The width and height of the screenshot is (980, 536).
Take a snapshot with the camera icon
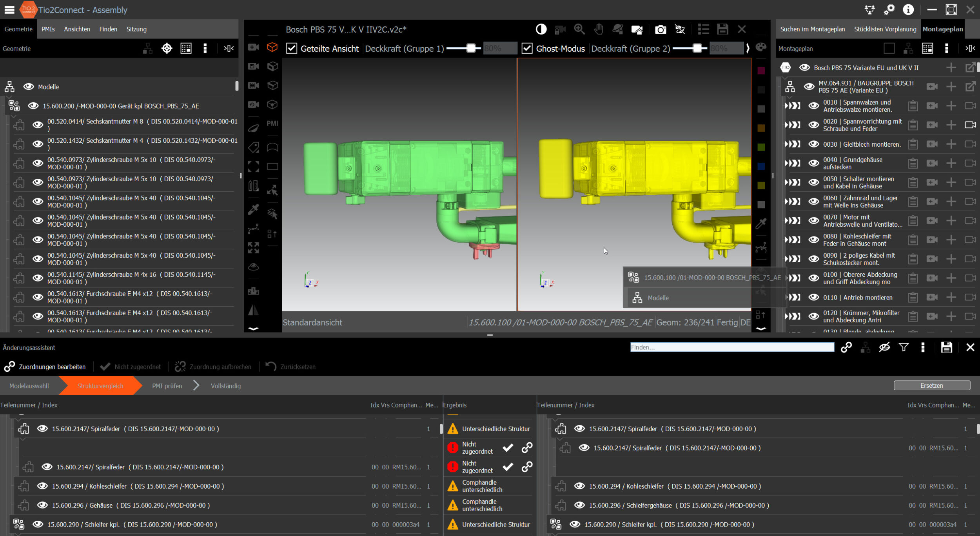tap(660, 29)
